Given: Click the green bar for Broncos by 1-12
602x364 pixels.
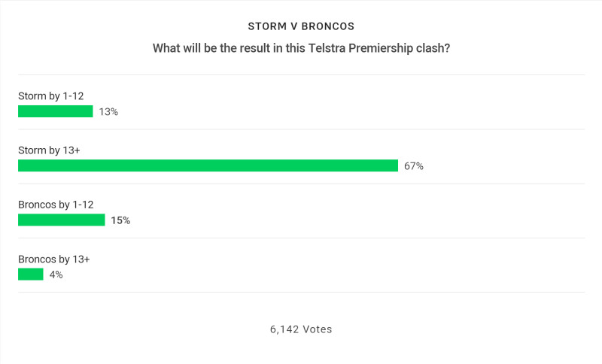Looking at the screenshot, I should coord(62,220).
